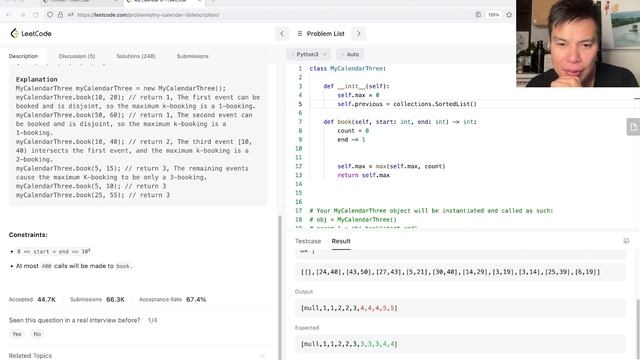This screenshot has width=640, height=360.
Task: Click the description panel scrollbar
Action: [x=280, y=286]
